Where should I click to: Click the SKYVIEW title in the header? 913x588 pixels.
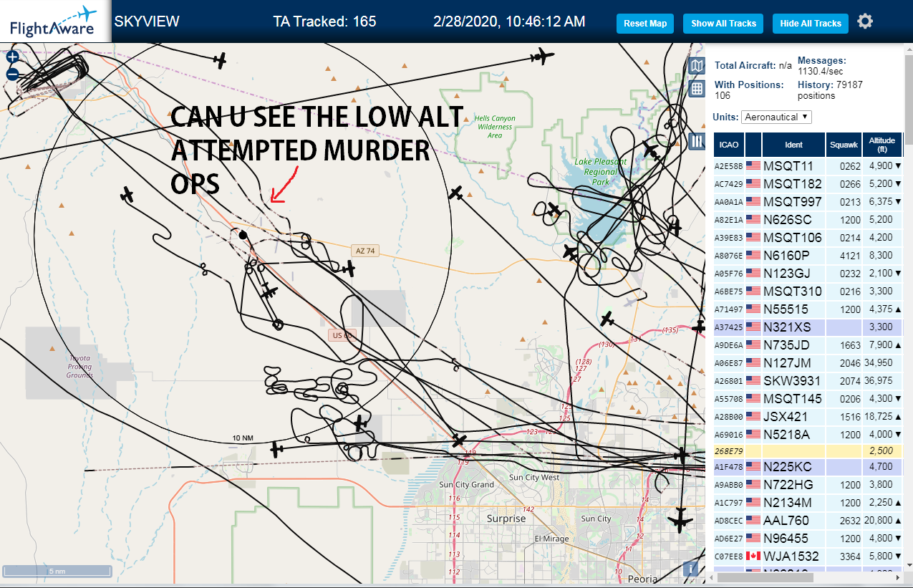[147, 21]
